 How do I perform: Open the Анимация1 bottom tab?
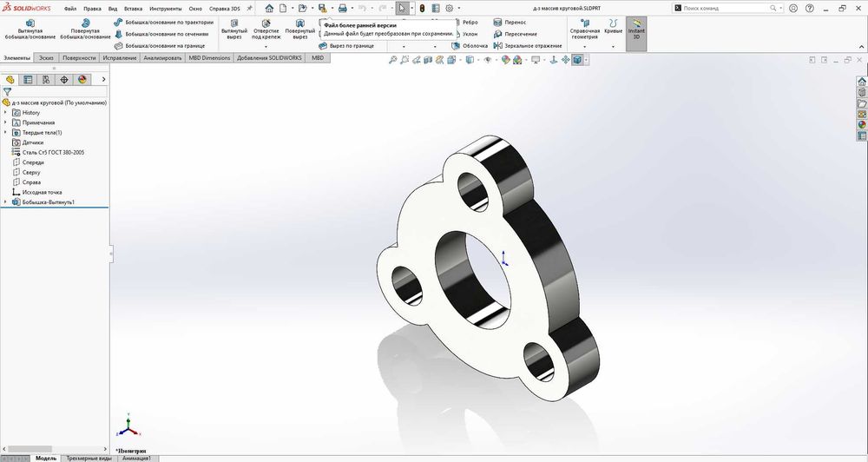point(136,459)
